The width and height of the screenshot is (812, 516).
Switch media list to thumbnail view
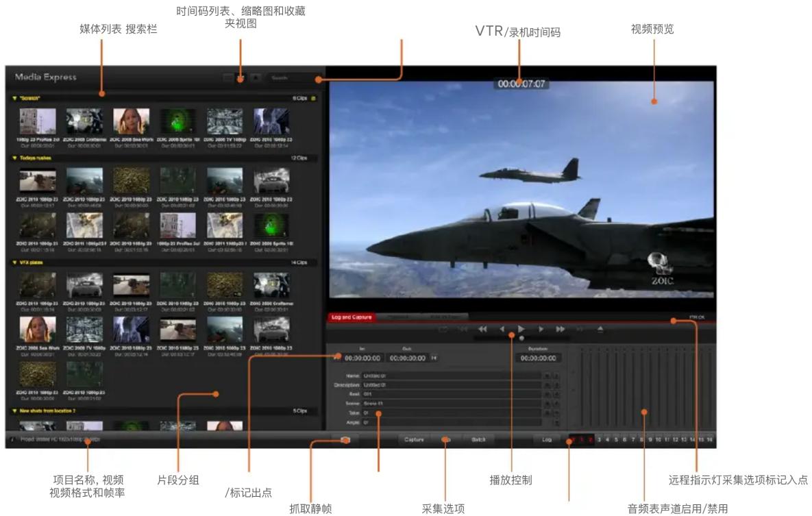pos(241,77)
